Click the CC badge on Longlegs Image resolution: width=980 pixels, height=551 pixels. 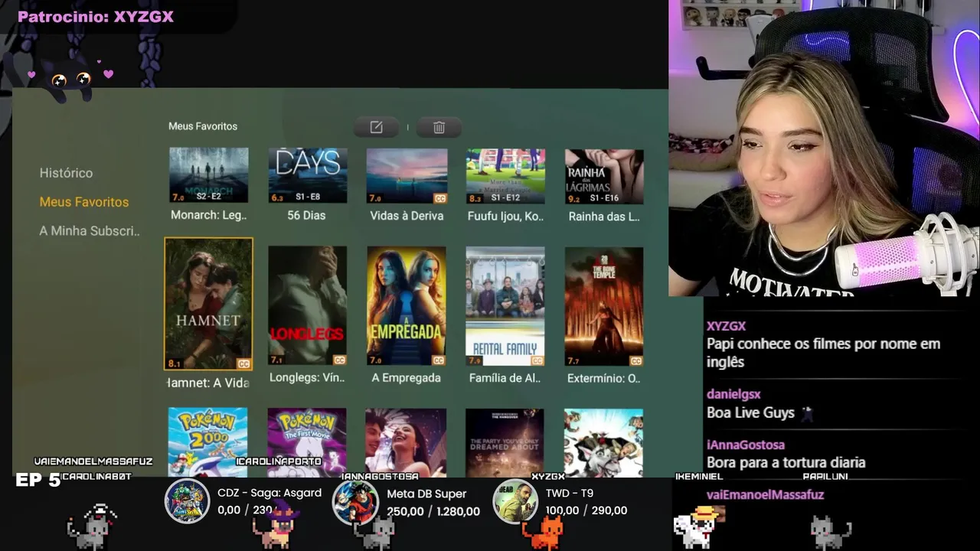339,360
